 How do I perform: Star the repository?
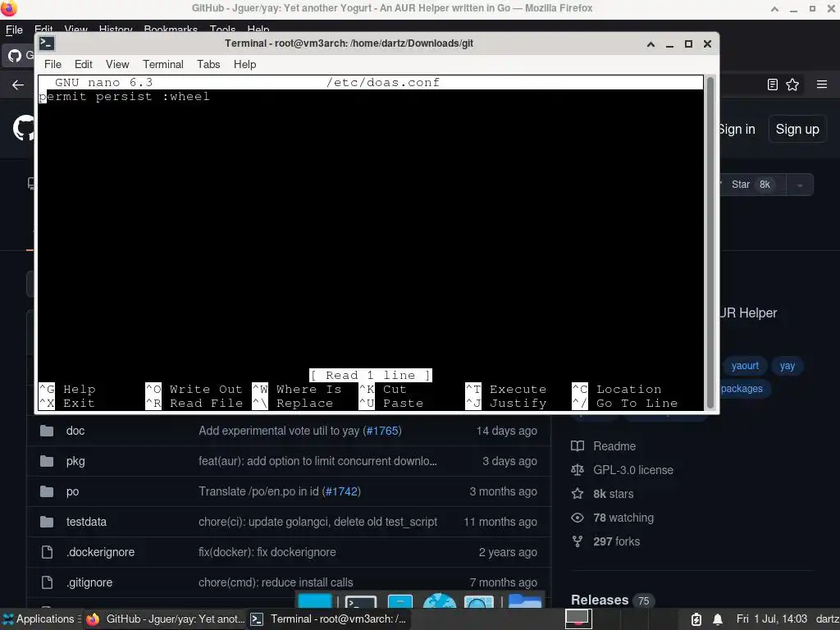tap(750, 185)
